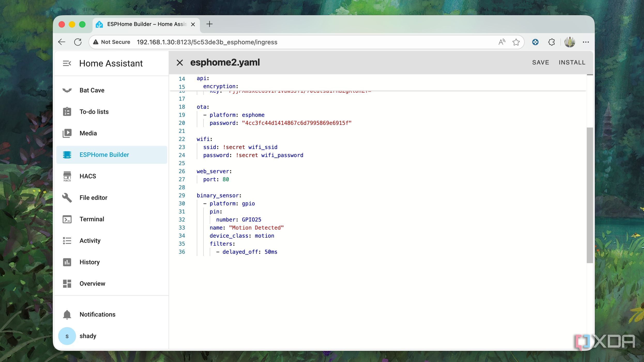Screen dimensions: 644x362
Task: Click the INSTALL button
Action: click(x=572, y=62)
